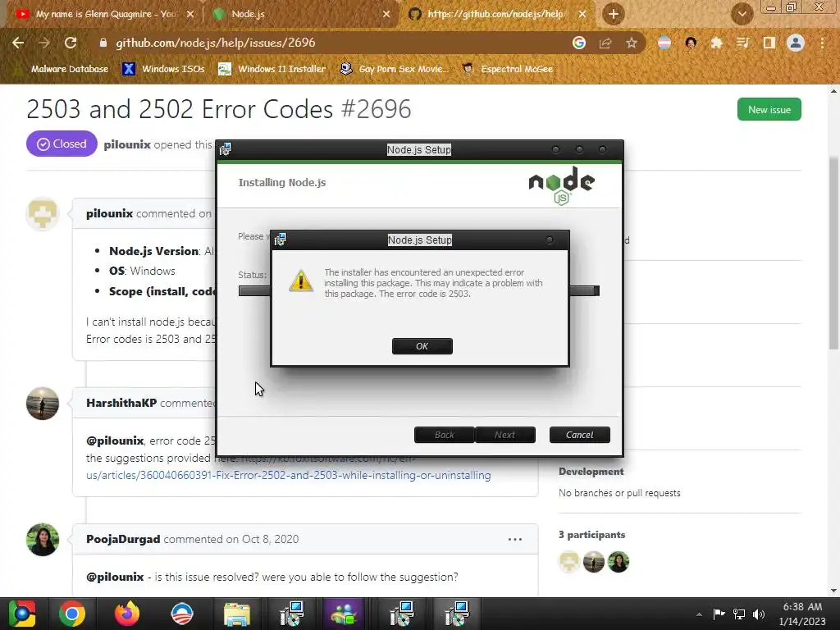
Task: Go forward in browser history
Action: point(44,43)
